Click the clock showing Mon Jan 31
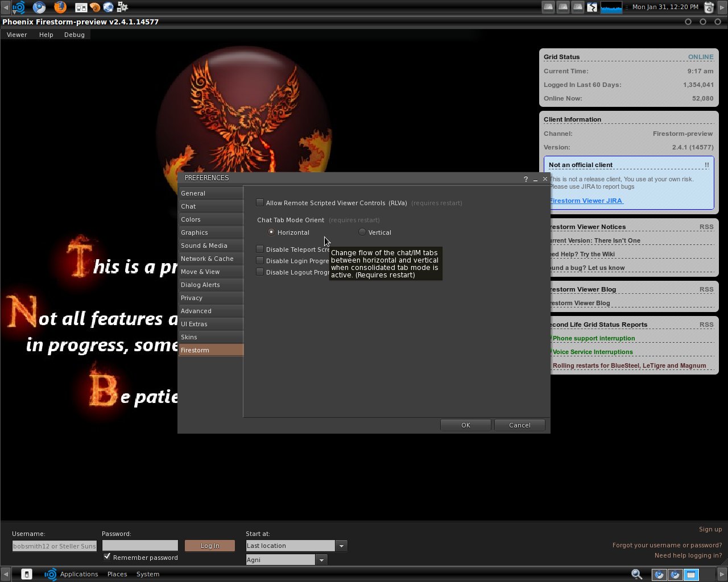This screenshot has width=728, height=582. click(x=665, y=7)
